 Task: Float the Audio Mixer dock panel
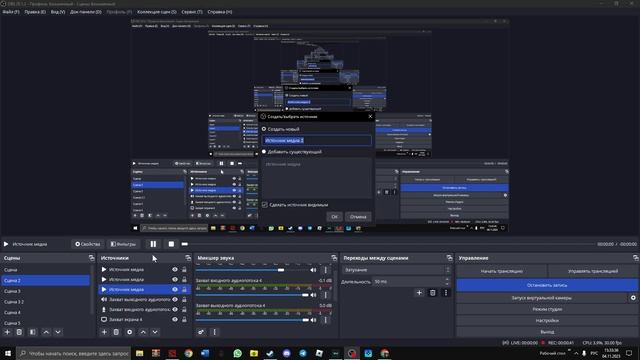(x=334, y=258)
